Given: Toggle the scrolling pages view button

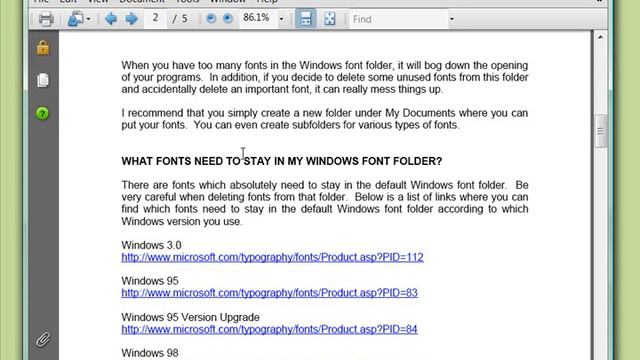Looking at the screenshot, I should [x=306, y=19].
